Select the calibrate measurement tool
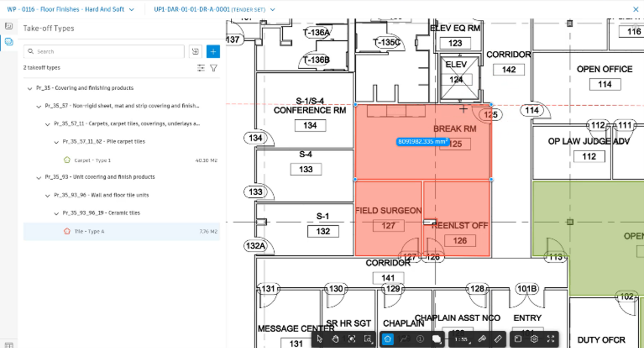 482,339
